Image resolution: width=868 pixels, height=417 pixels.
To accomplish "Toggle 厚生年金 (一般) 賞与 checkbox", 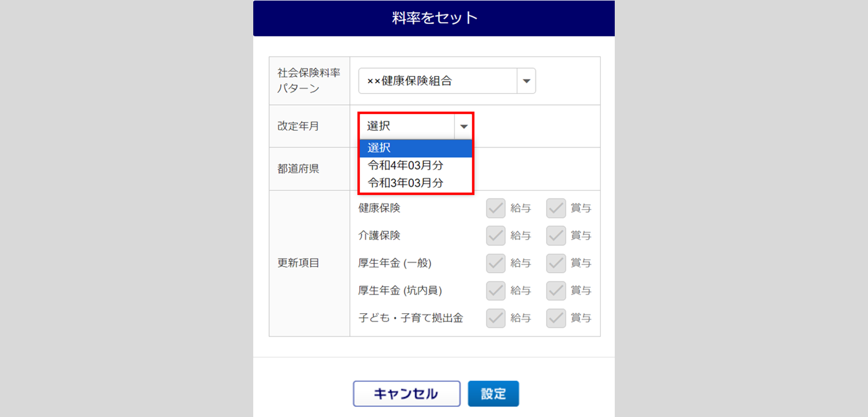I will point(556,263).
